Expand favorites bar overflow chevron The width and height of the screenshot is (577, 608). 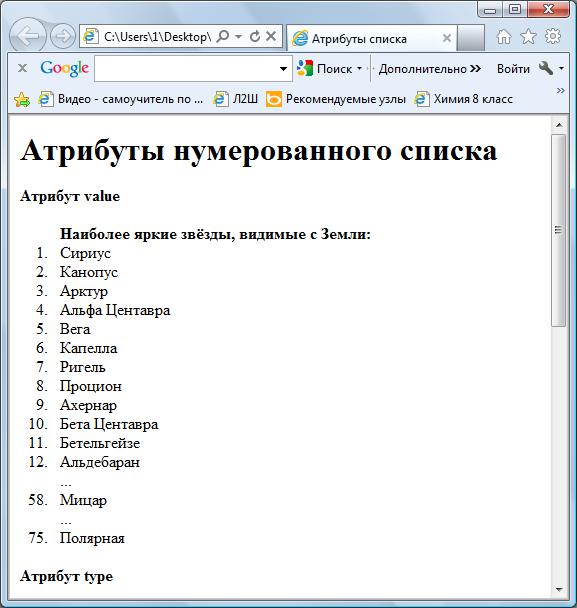[560, 90]
